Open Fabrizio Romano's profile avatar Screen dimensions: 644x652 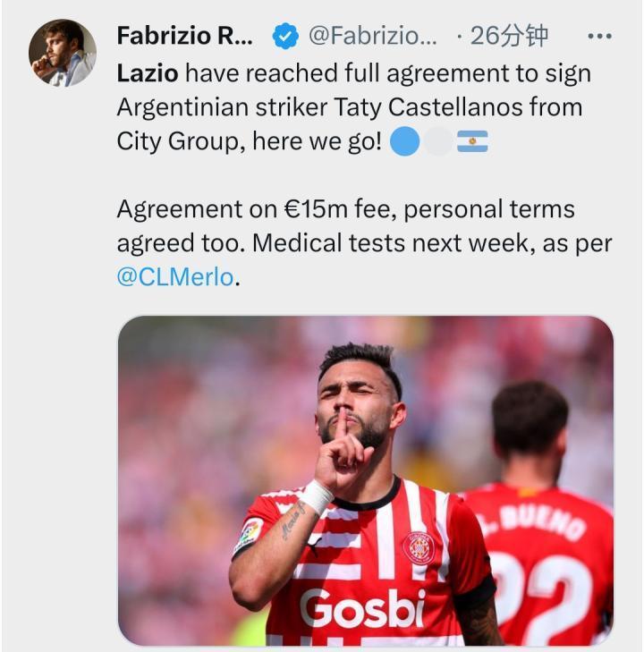click(x=63, y=53)
